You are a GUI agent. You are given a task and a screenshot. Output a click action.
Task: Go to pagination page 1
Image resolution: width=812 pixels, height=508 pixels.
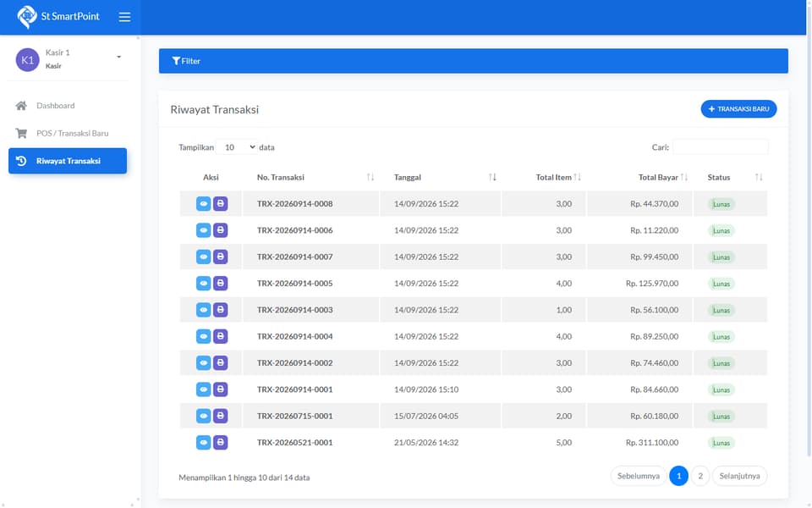[679, 476]
